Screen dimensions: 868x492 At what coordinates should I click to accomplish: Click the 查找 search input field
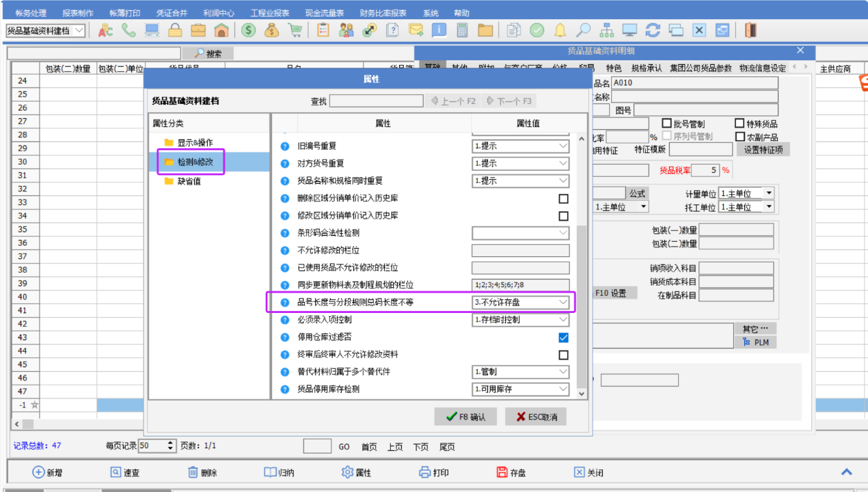376,101
